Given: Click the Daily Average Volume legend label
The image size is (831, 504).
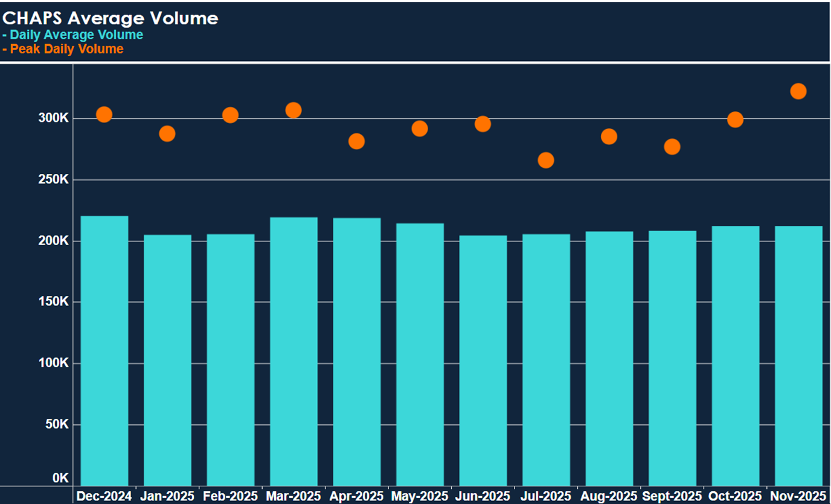Looking at the screenshot, I should tap(76, 35).
